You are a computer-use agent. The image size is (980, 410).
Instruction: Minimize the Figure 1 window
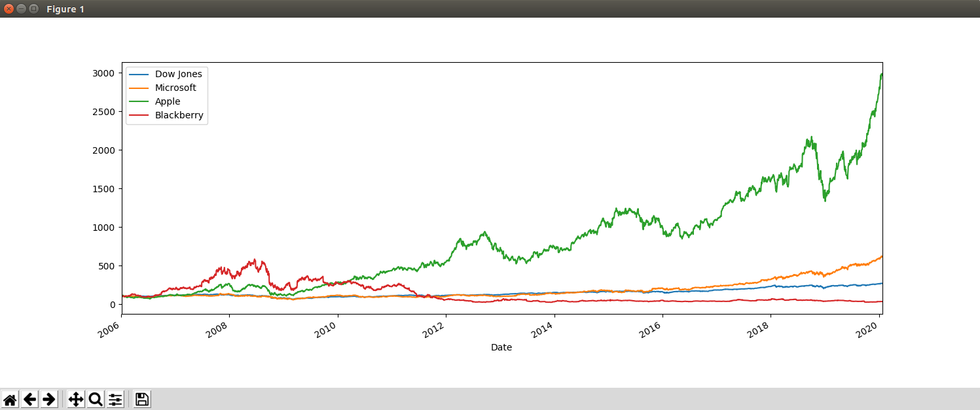pos(21,9)
